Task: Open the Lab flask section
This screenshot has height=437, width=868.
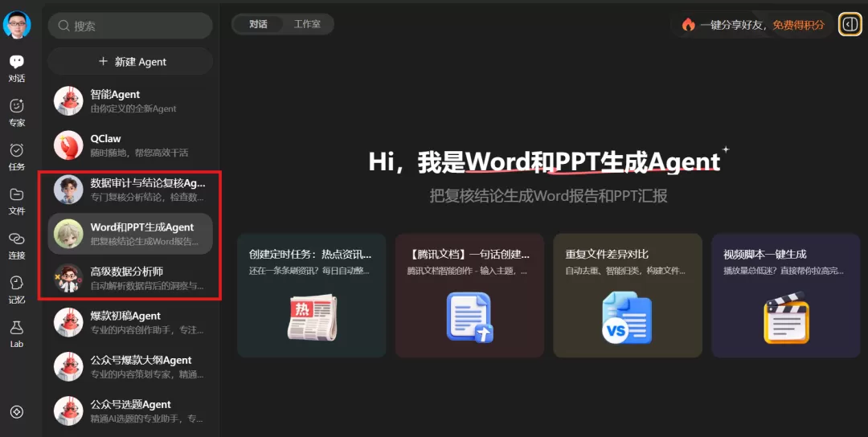Action: click(17, 334)
